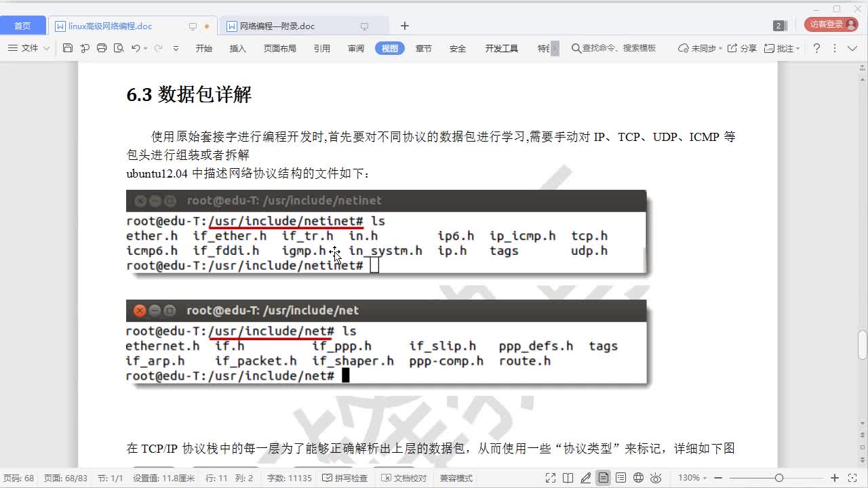The width and height of the screenshot is (868, 488).
Task: Click the 设置值: 11.8厘米 status entry
Action: (163, 478)
